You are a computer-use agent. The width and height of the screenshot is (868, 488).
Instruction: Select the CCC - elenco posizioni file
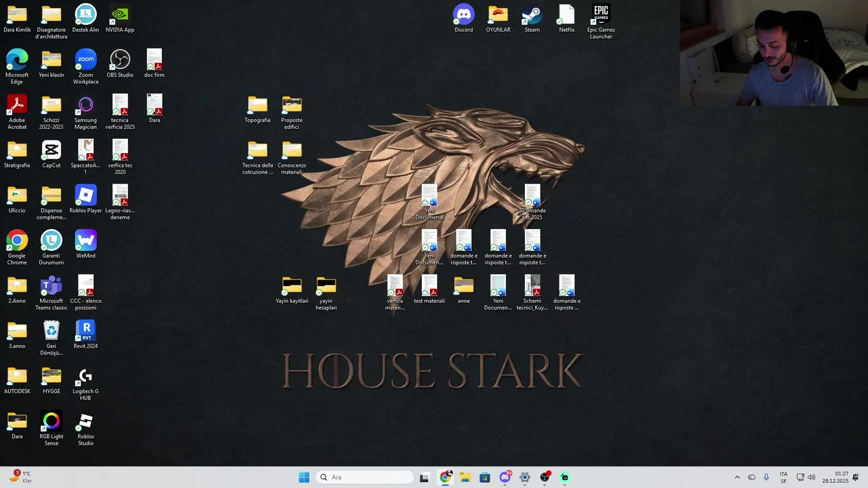(85, 293)
